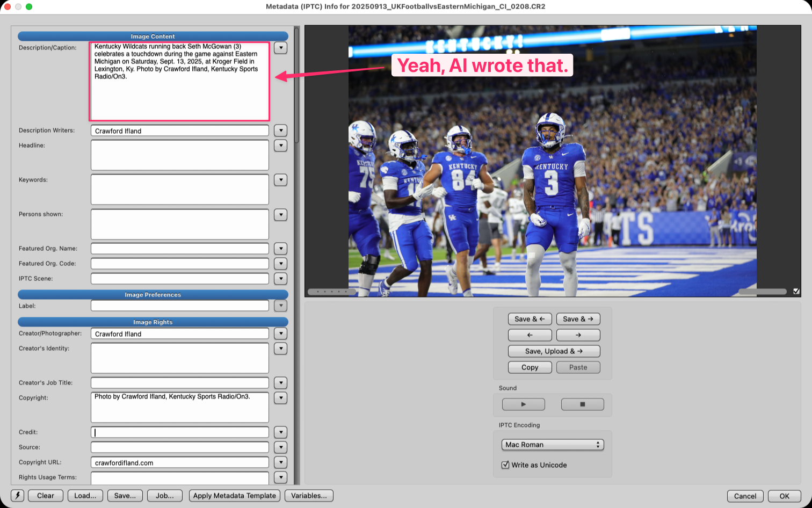Click the right arrow to go to next photo
This screenshot has width=812, height=508.
click(x=578, y=335)
